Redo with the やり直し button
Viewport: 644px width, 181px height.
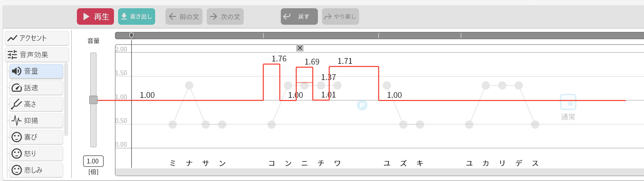pos(340,16)
